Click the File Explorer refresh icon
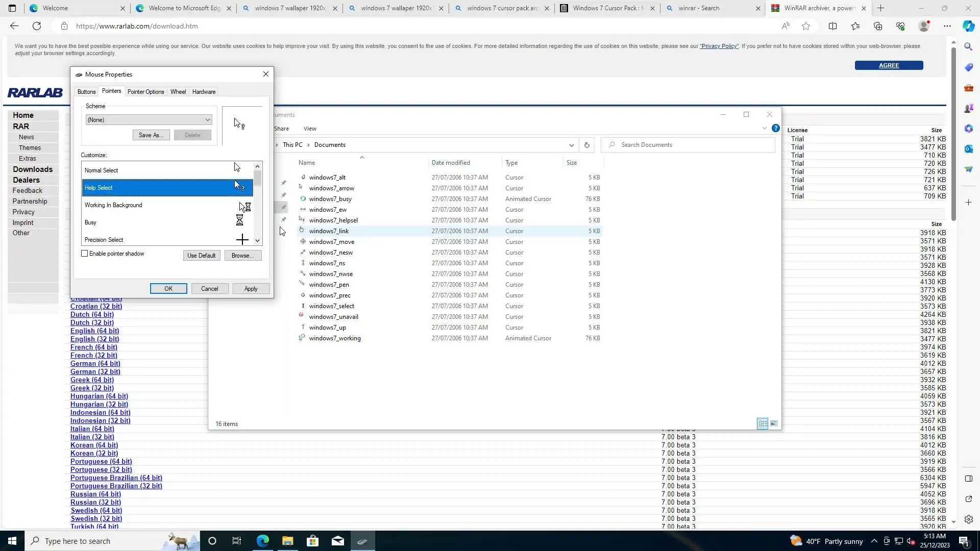980x551 pixels. pos(586,145)
